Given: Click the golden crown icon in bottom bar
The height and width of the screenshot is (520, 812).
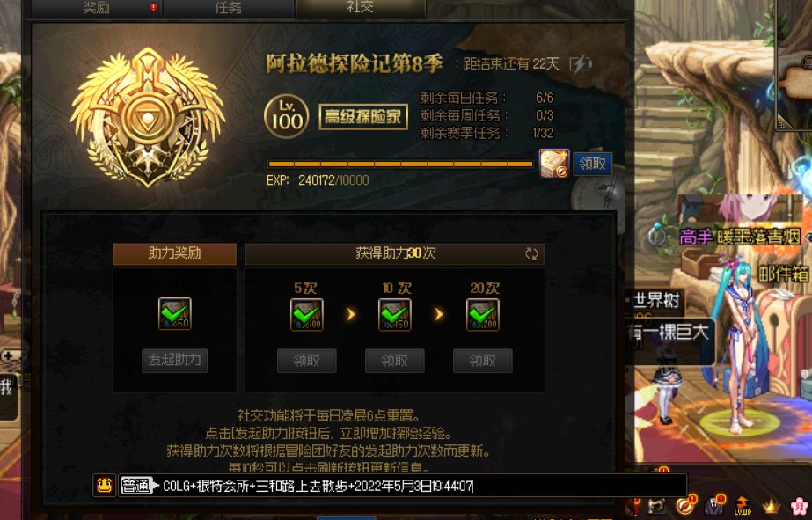Looking at the screenshot, I should pyautogui.click(x=771, y=506).
